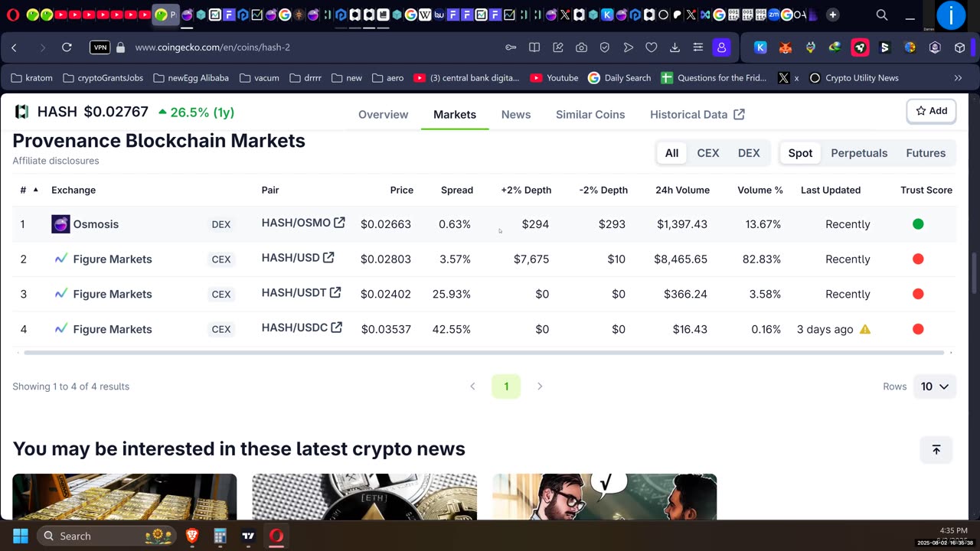This screenshot has width=980, height=551.
Task: Open Similar Coins tab
Action: point(590,114)
